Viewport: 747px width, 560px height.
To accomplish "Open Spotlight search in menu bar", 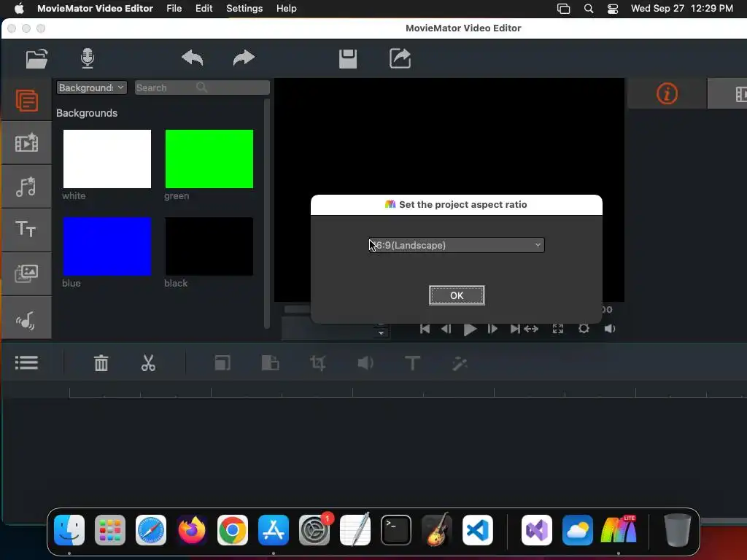I will tap(589, 9).
